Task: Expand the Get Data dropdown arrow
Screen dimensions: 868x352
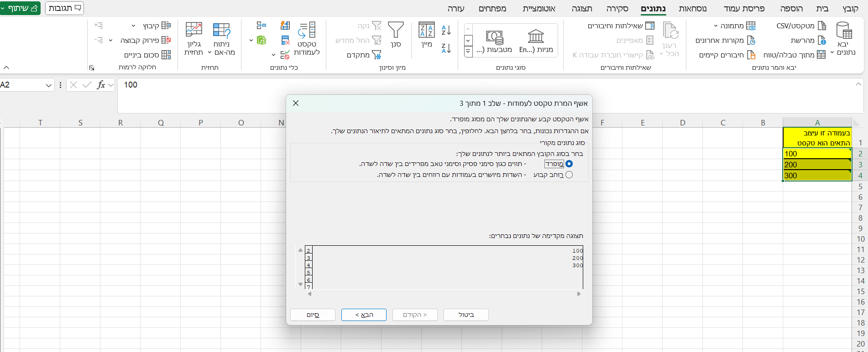Action: 832,52
